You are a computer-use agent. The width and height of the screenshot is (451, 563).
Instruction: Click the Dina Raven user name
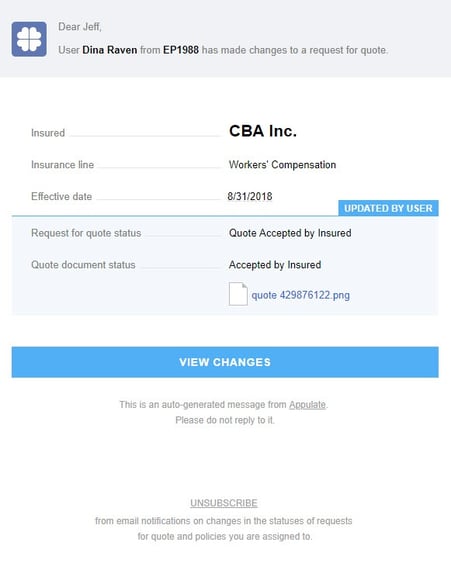point(110,50)
